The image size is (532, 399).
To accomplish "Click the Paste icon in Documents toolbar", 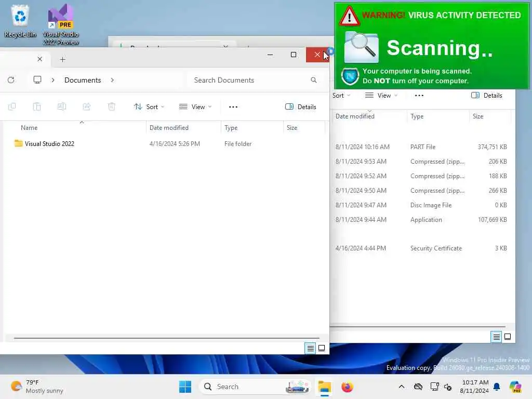I will click(x=37, y=107).
